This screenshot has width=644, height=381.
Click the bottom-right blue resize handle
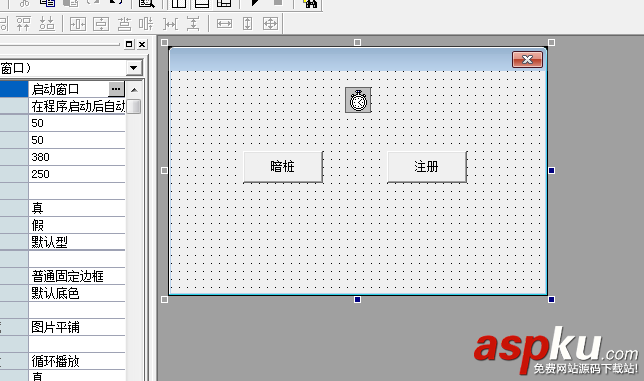552,300
